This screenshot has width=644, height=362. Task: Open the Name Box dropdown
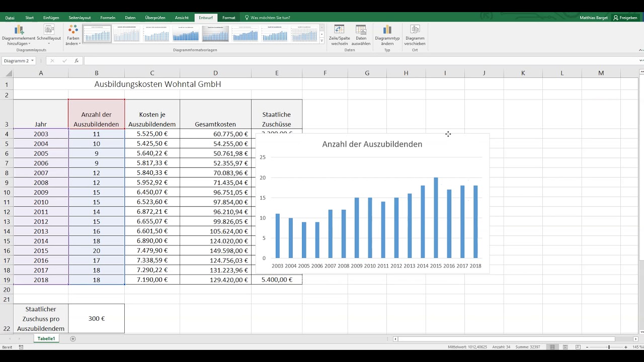[x=32, y=61]
